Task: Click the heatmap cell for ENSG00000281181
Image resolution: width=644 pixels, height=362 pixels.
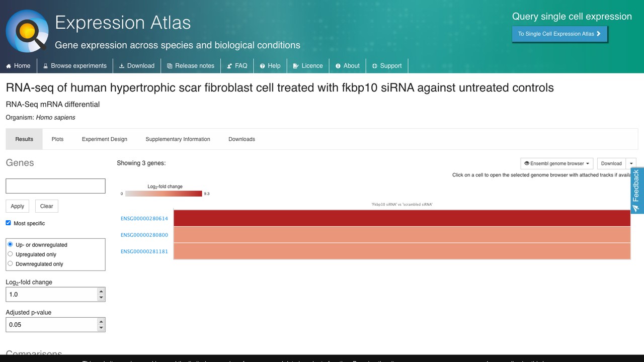Action: 402,251
